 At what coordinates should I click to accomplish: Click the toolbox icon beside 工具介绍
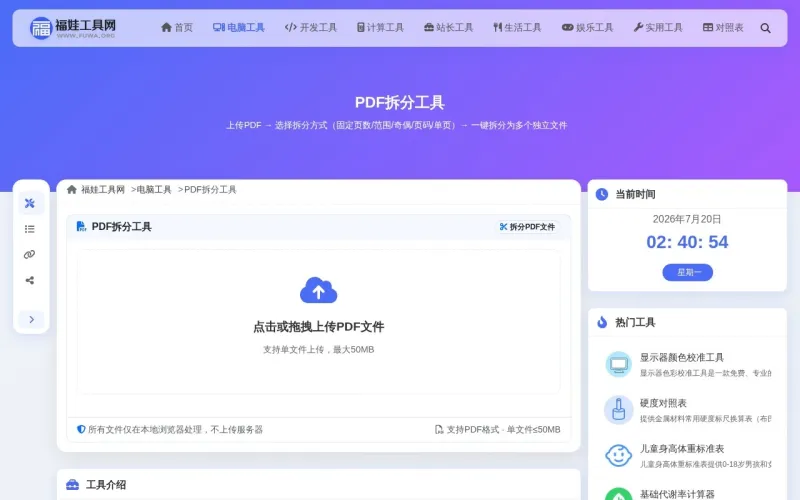coord(72,485)
